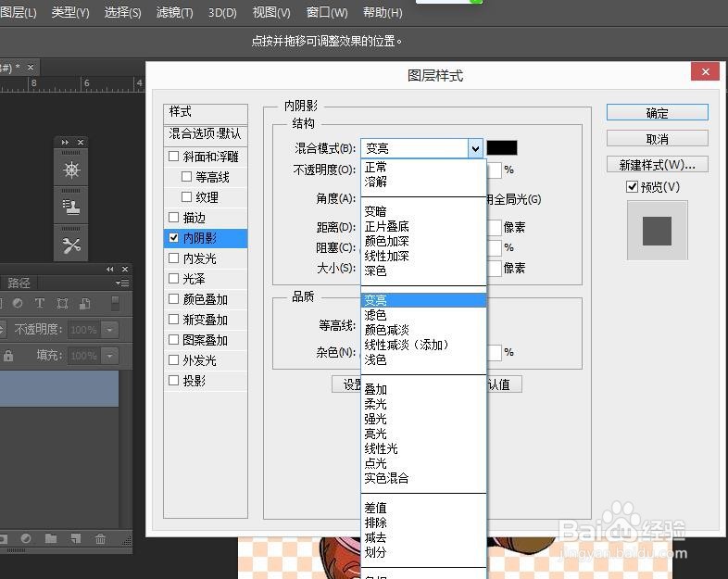Select Blending Options Default row
The height and width of the screenshot is (579, 728).
click(206, 133)
